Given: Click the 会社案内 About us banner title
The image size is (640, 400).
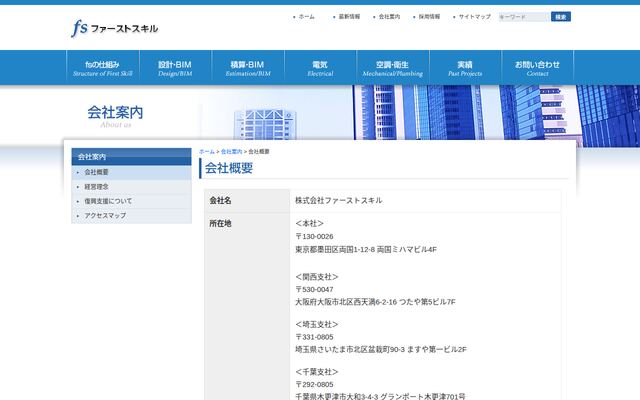Looking at the screenshot, I should (116, 116).
